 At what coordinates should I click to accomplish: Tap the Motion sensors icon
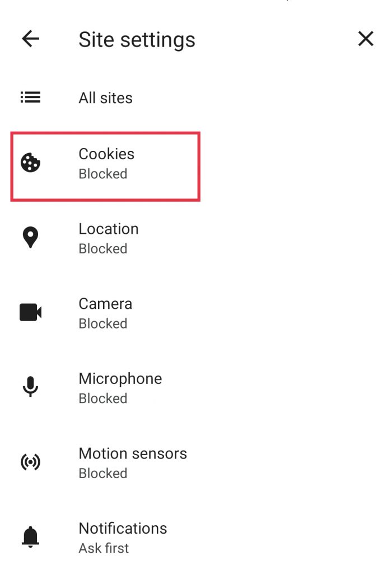coord(31,462)
